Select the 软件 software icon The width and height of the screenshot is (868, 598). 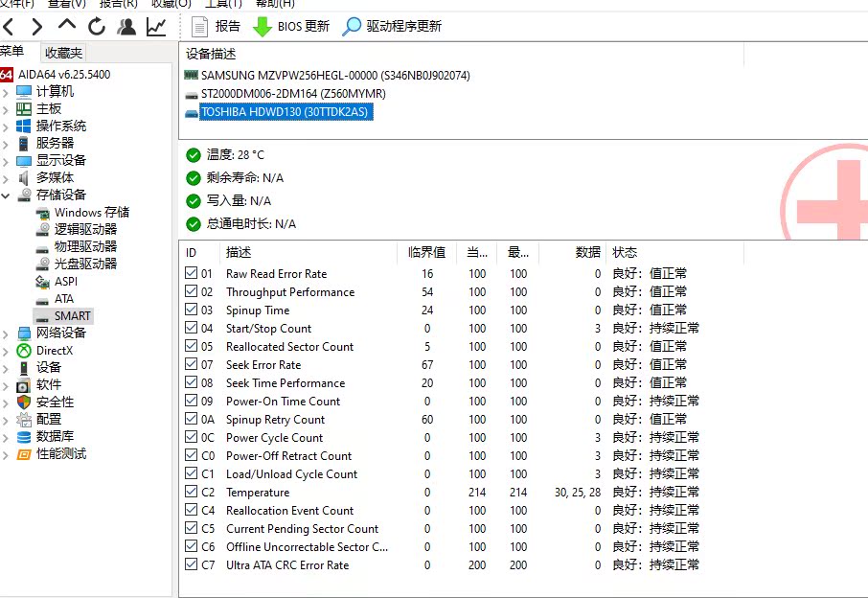pyautogui.click(x=24, y=385)
